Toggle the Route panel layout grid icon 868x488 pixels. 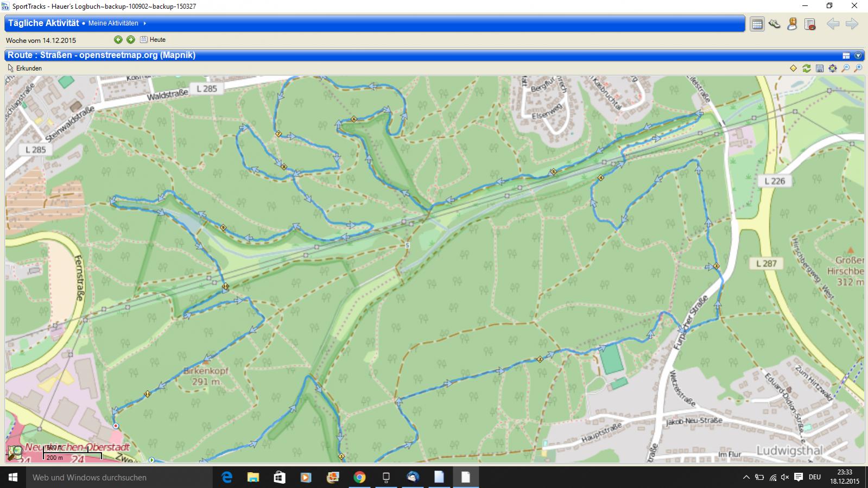click(846, 55)
